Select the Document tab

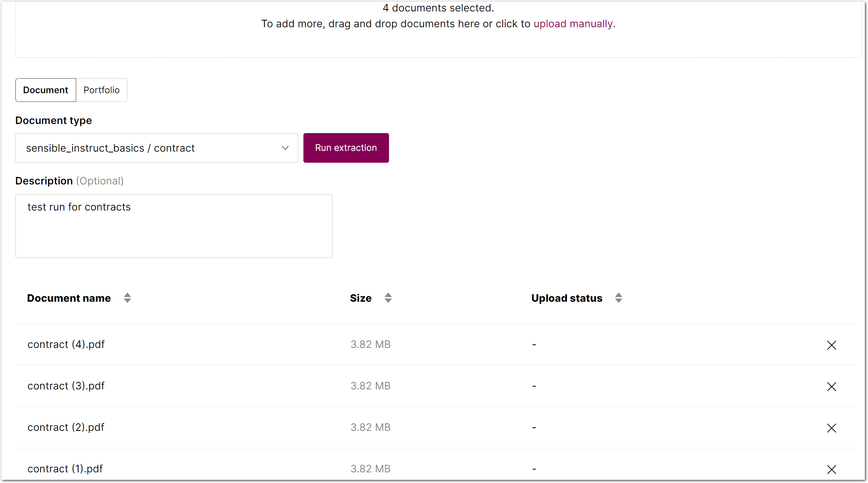pos(45,90)
